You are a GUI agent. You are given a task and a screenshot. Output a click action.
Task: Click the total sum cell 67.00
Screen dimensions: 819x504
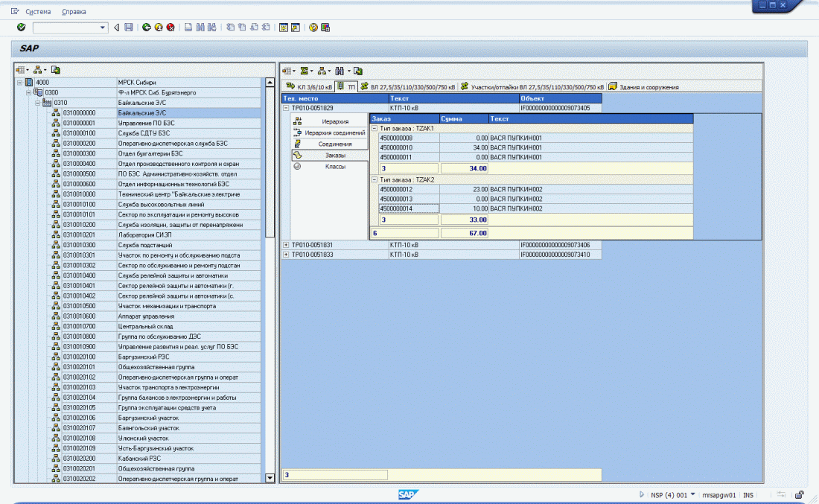[465, 233]
